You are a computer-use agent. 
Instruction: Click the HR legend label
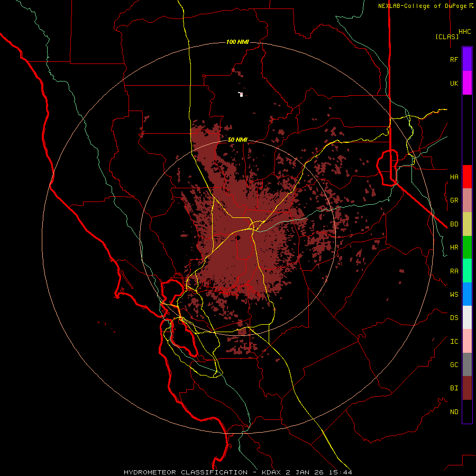pos(454,248)
